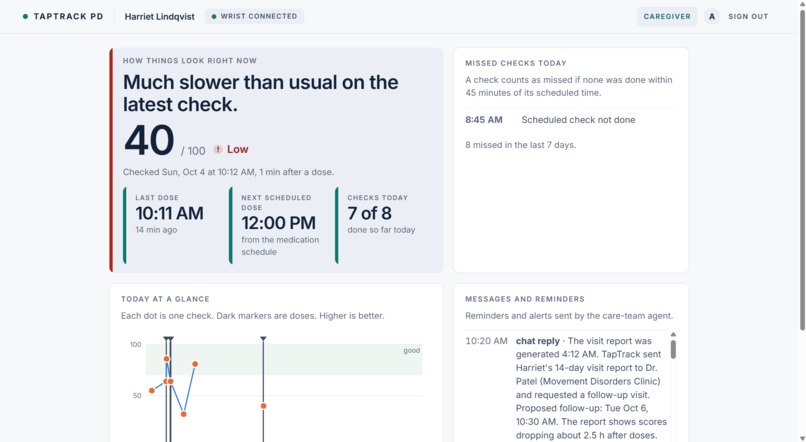Screen dimensions: 806x442
Task: Click the 10:20 AM chat reply message
Action: coord(566,388)
